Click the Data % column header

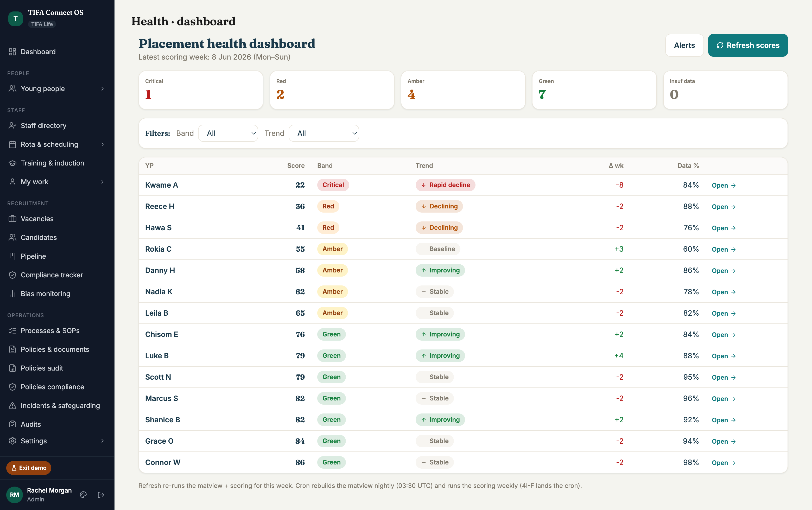688,165
